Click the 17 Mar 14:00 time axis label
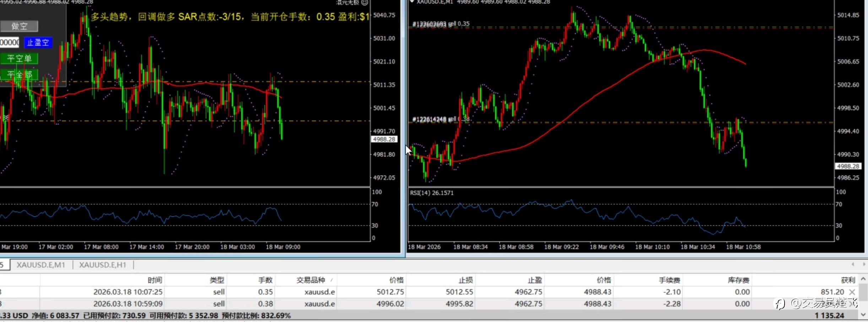The width and height of the screenshot is (868, 322). coord(147,247)
